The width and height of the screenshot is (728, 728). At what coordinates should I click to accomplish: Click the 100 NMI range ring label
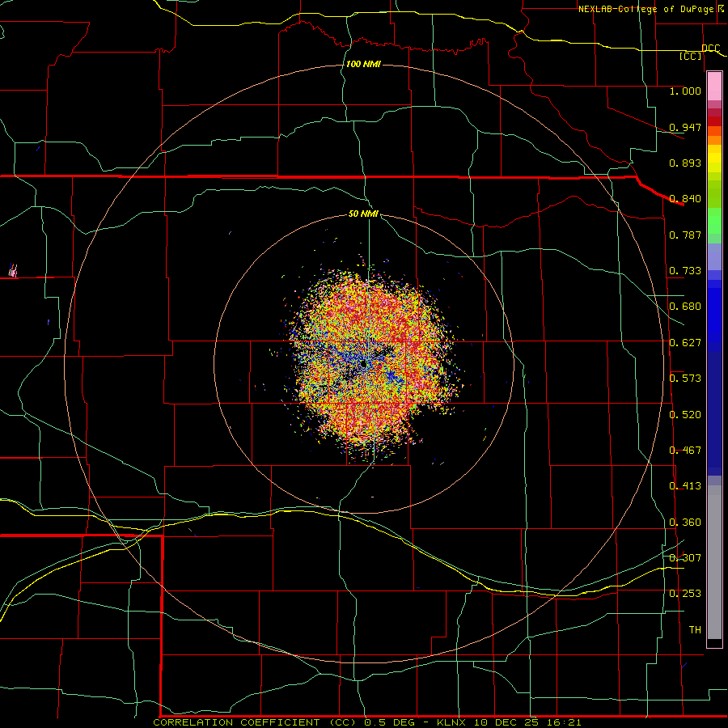tap(363, 64)
